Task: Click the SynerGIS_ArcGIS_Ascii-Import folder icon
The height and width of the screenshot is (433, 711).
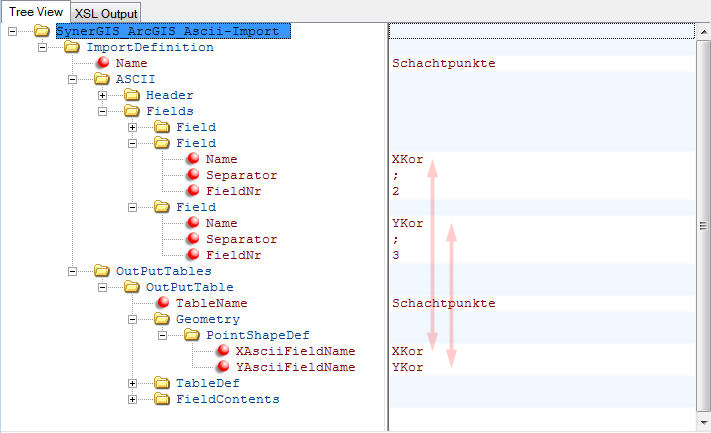Action: pos(42,31)
